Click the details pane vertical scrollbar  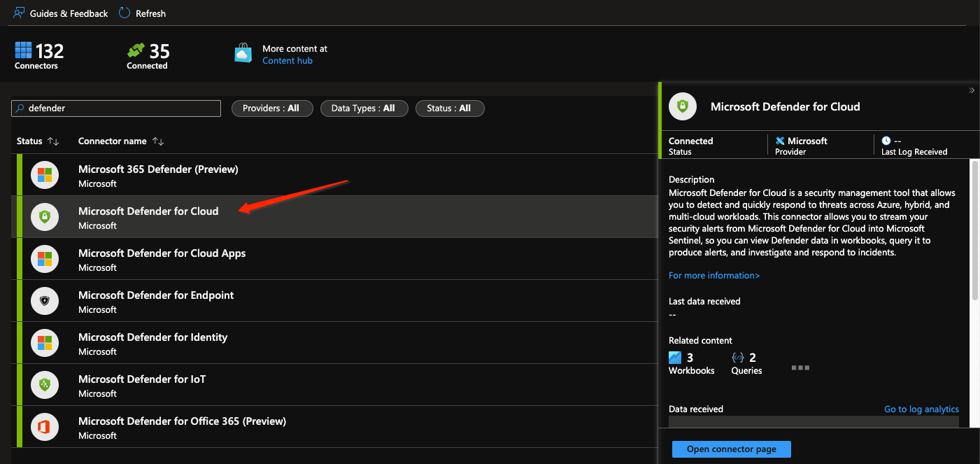(x=974, y=231)
